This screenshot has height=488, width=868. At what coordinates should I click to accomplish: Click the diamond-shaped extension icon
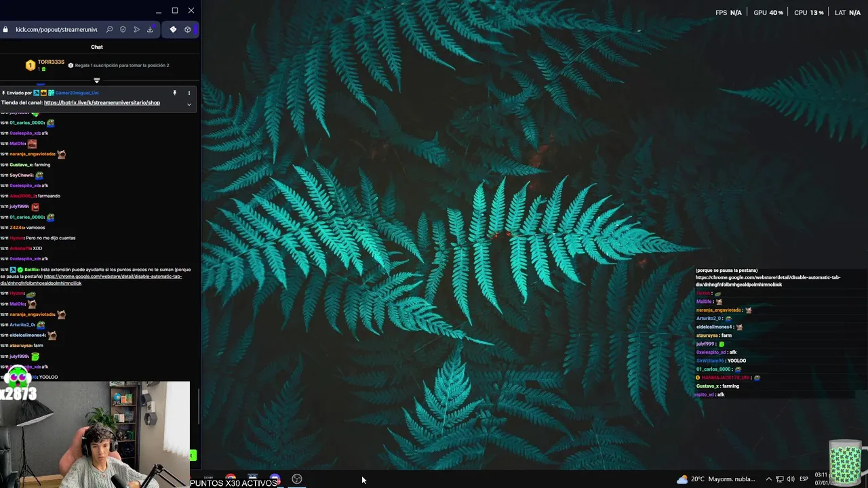pyautogui.click(x=173, y=30)
